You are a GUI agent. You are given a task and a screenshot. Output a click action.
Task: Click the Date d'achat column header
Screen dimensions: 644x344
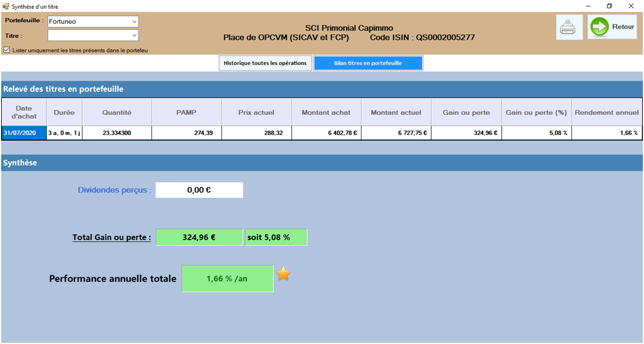pyautogui.click(x=24, y=112)
